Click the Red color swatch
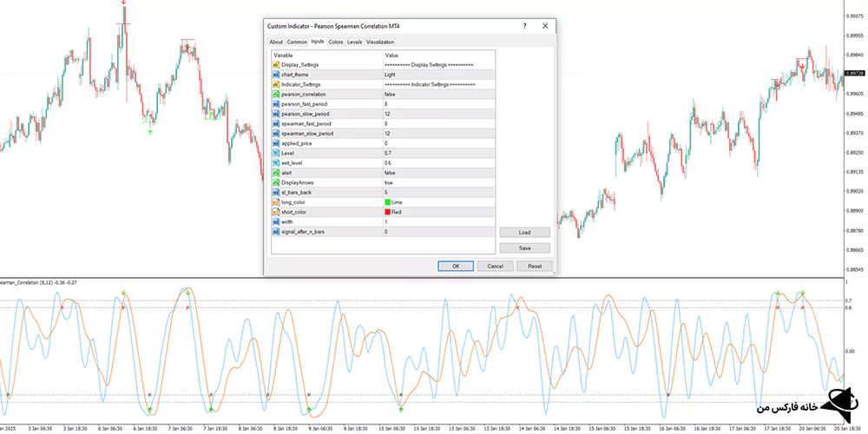Screen dimensions: 868x434 click(x=387, y=212)
